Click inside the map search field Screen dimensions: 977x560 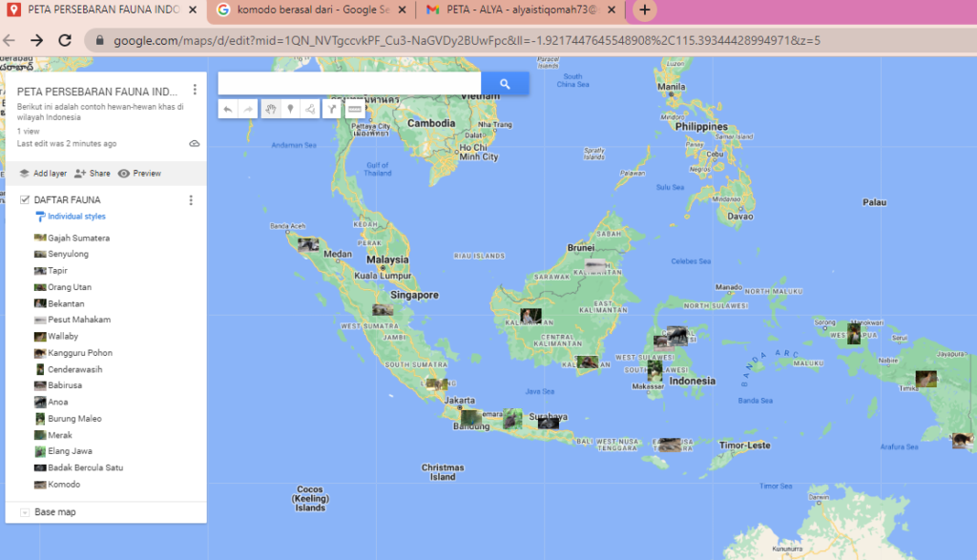tap(348, 84)
